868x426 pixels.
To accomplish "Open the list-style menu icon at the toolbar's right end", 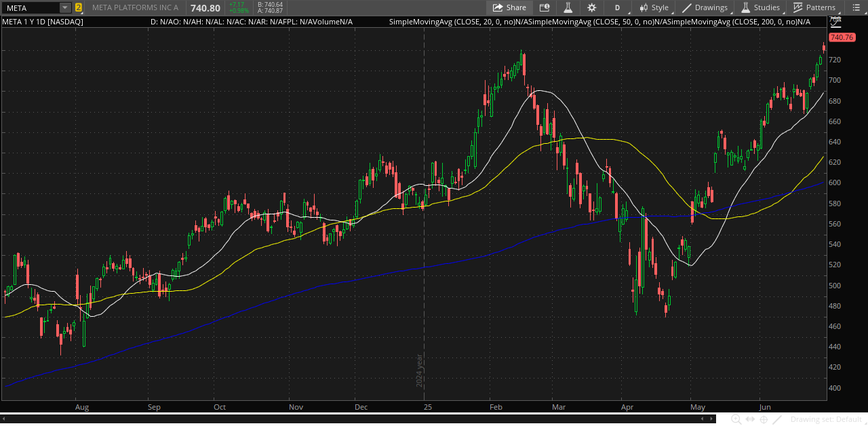I will point(856,7).
